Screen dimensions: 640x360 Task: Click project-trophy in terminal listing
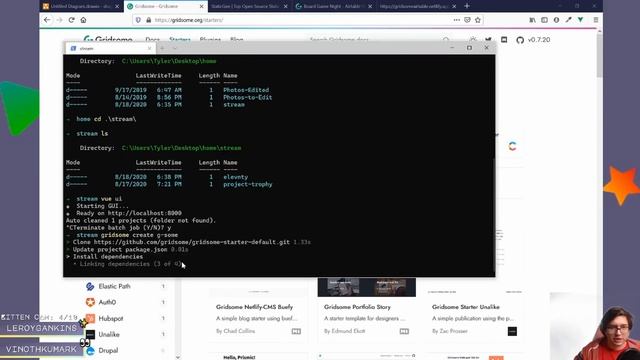point(248,184)
